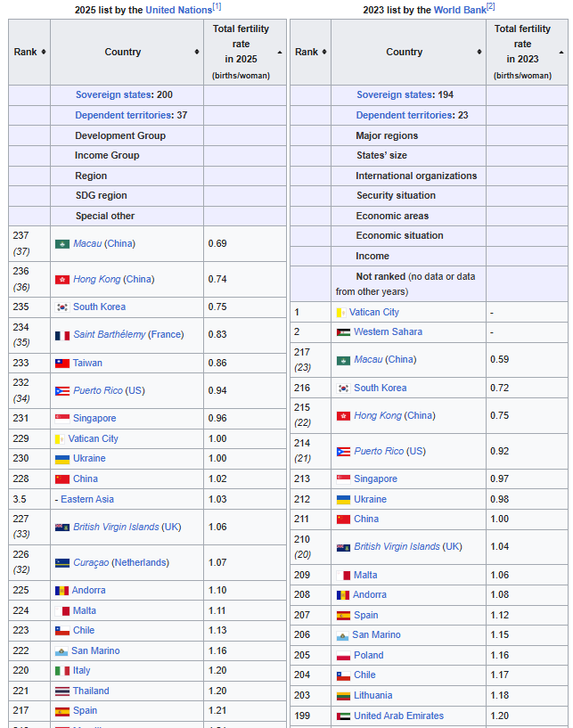The image size is (573, 728).
Task: Open the Thailand link
Action: (x=91, y=691)
